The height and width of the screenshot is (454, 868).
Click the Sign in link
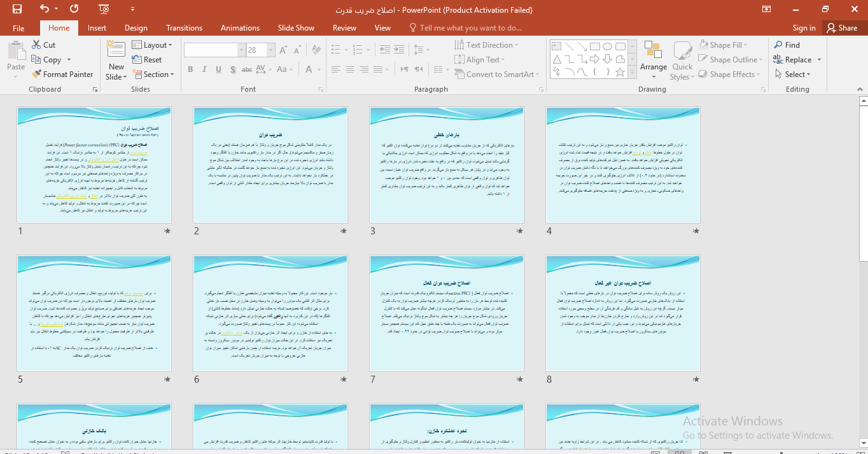pos(804,28)
